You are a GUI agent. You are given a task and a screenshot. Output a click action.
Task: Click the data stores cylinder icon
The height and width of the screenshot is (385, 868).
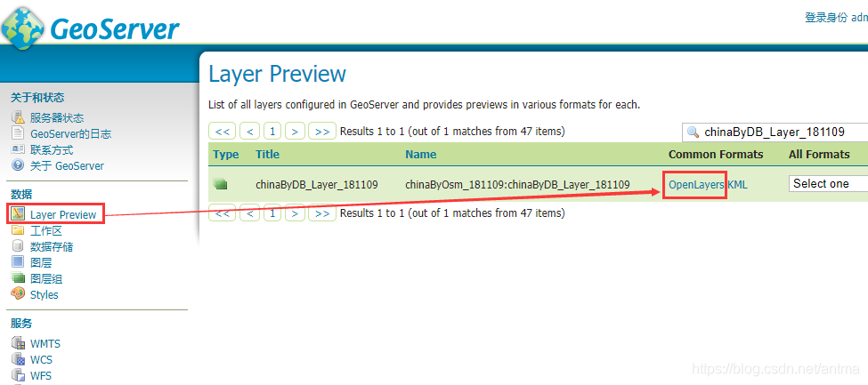click(18, 246)
